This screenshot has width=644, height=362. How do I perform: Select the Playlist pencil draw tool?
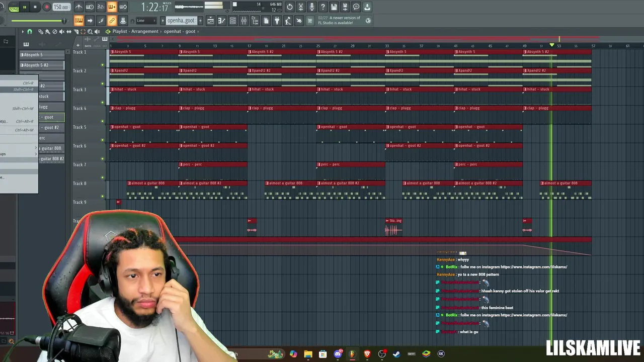tap(41, 32)
